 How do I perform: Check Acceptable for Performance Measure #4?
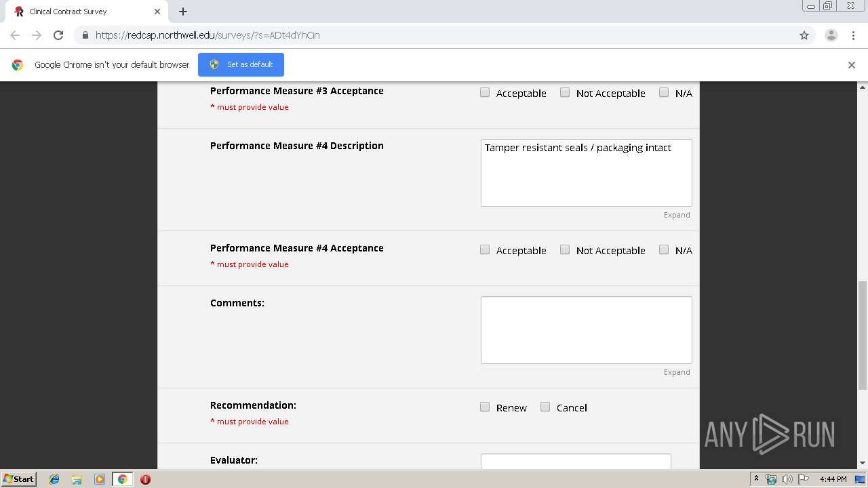[x=485, y=249]
